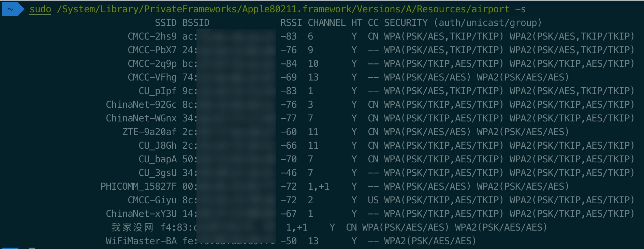Click the CU_pIpf SSID entry
The width and height of the screenshot is (644, 249).
tap(158, 91)
